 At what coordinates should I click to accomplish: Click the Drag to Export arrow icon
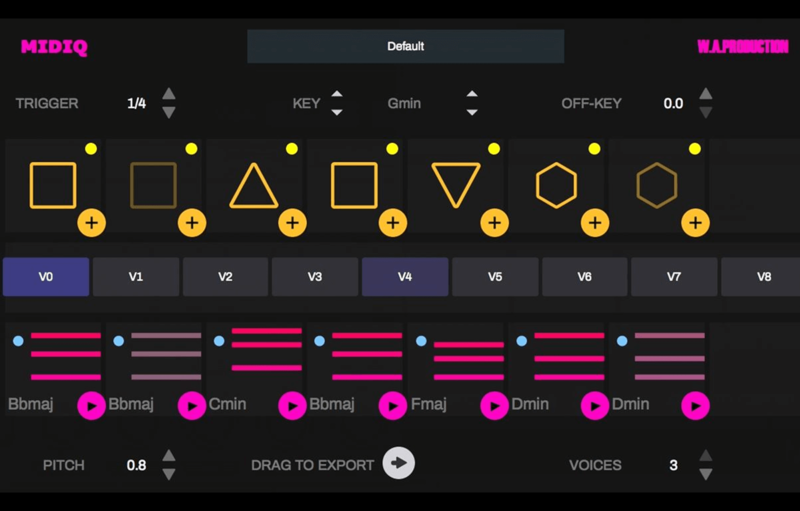[399, 463]
